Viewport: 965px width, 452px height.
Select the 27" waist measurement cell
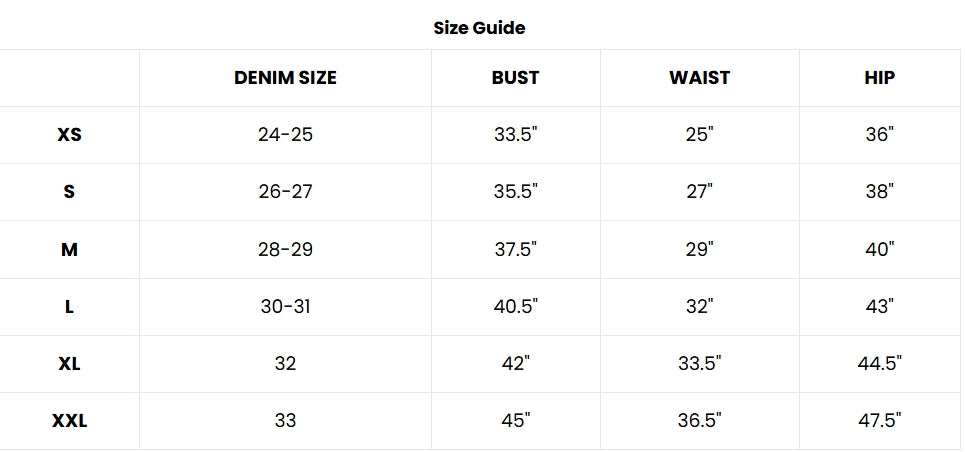(699, 192)
